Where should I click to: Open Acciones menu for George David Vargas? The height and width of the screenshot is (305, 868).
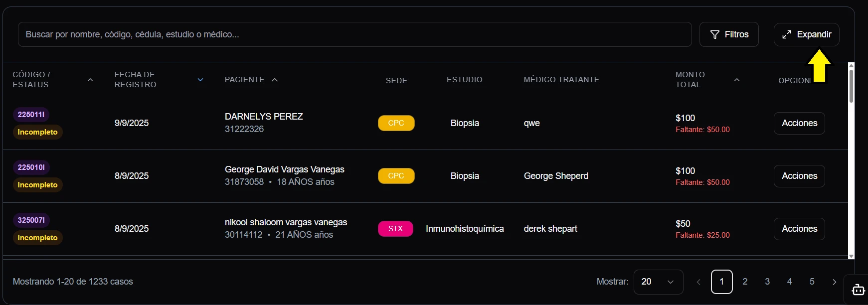(x=799, y=176)
